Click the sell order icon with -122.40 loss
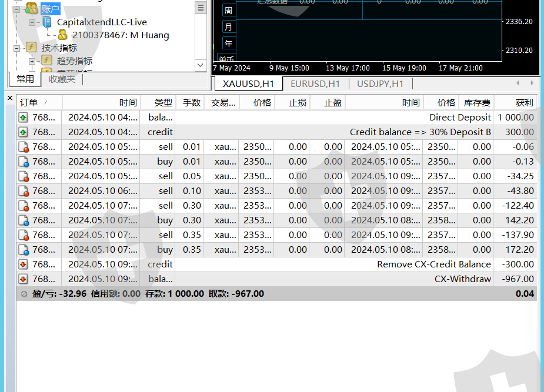The image size is (544, 392). [x=24, y=206]
